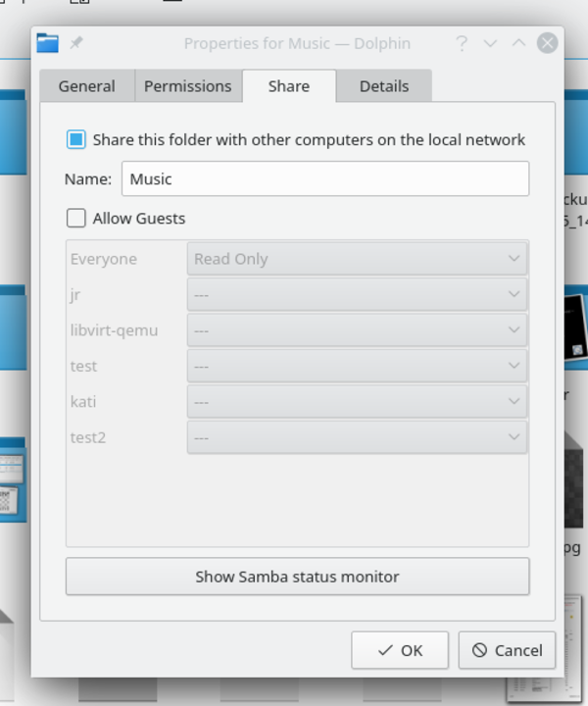Switch to the Details tab
Screen dimensions: 588x706
383,86
